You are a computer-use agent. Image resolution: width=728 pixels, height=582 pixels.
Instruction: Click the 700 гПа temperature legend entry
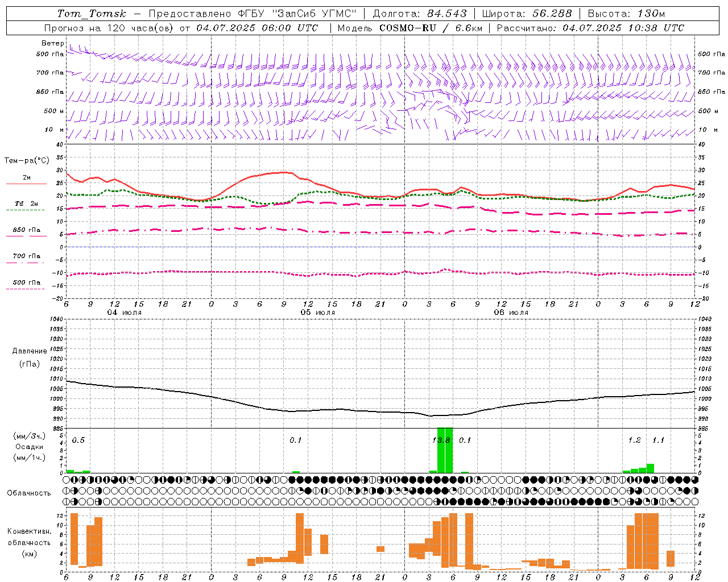[26, 256]
